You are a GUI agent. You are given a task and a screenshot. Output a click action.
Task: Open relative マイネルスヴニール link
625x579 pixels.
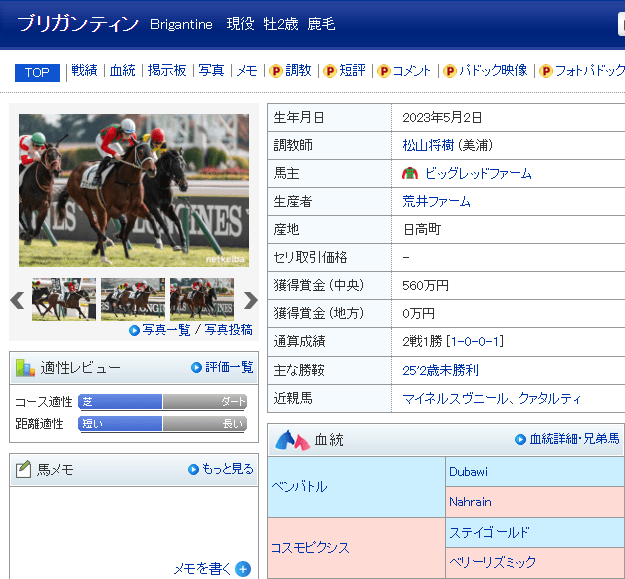456,398
